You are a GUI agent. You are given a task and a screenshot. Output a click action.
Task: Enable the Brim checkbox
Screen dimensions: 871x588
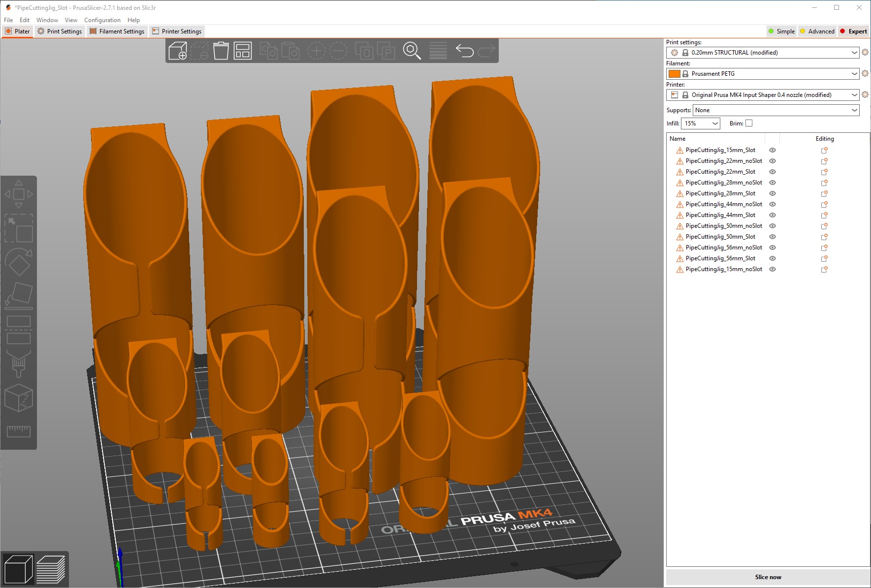click(x=749, y=123)
